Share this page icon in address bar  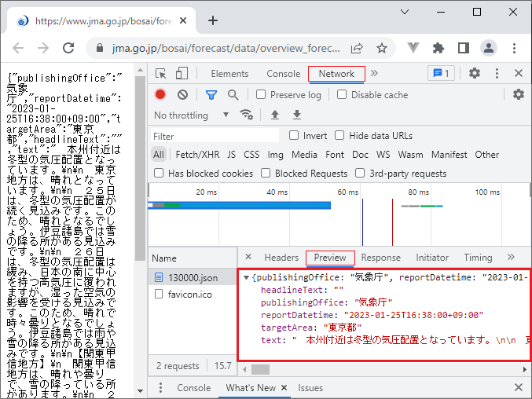pyautogui.click(x=357, y=48)
